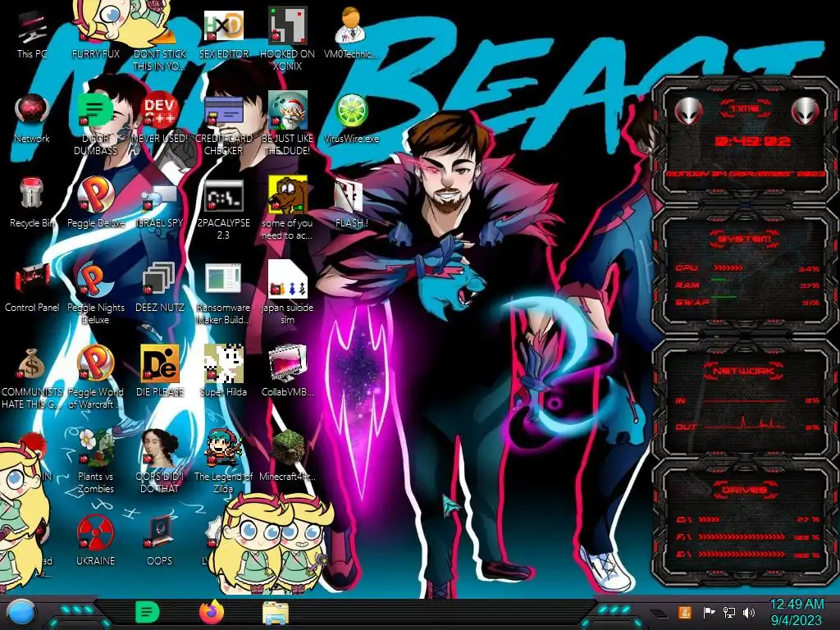
Task: Click the SWAP usage meter row
Action: point(748,302)
